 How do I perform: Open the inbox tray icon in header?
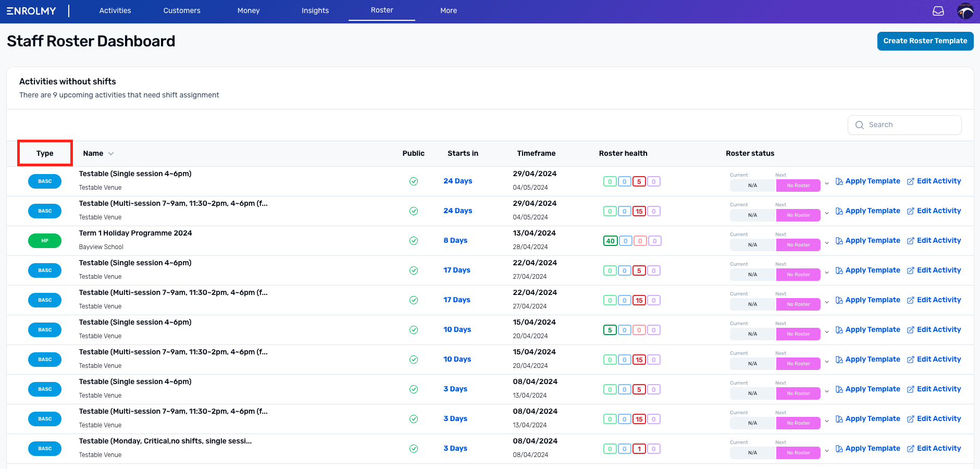click(x=938, y=11)
